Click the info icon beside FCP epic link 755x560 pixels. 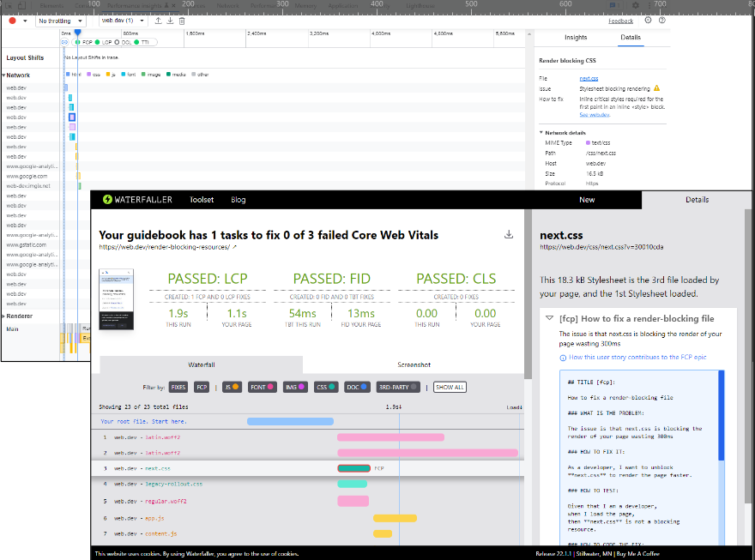(563, 358)
